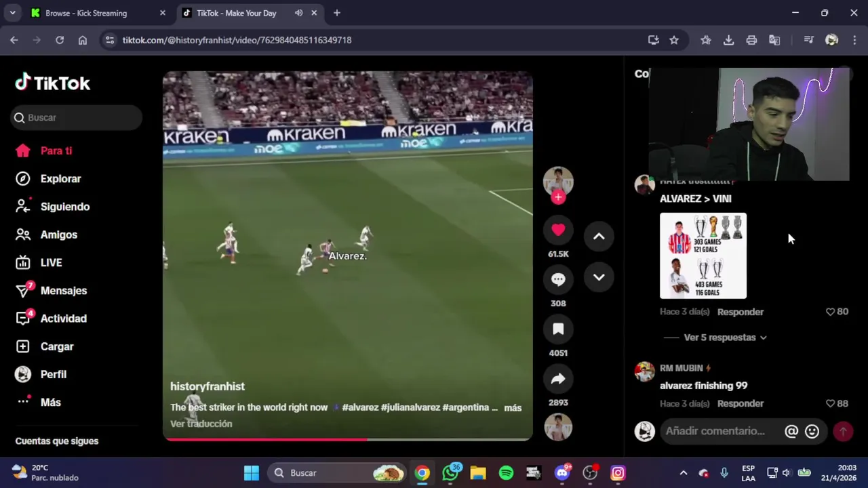The width and height of the screenshot is (868, 488).
Task: Open the Cargar upload page
Action: (45, 346)
